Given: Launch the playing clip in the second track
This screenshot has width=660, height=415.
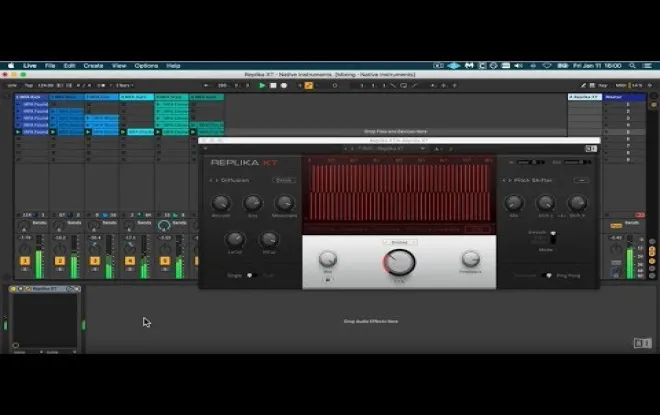Looking at the screenshot, I should 53,132.
